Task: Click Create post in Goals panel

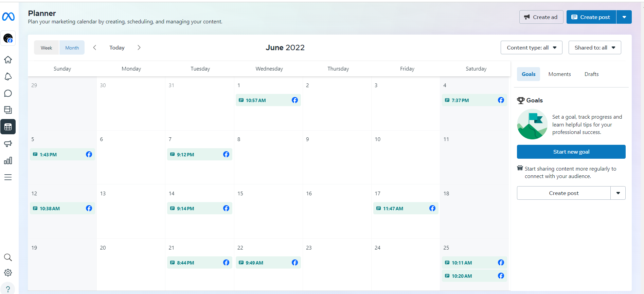Action: click(564, 193)
